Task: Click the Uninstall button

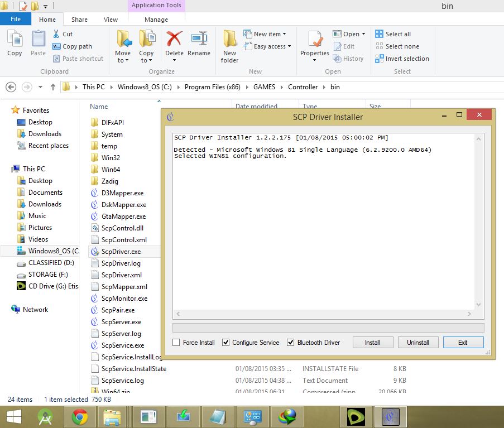Action: [x=418, y=343]
